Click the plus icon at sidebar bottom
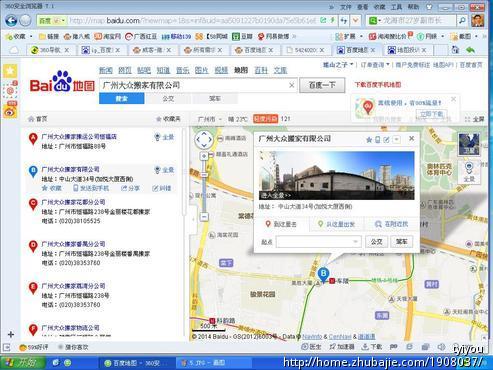This screenshot has width=493, height=370. click(x=11, y=334)
